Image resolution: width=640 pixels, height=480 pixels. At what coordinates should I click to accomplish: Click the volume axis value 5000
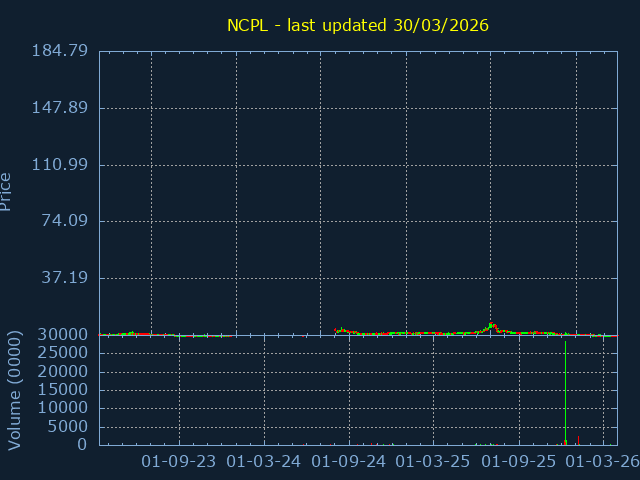67,427
